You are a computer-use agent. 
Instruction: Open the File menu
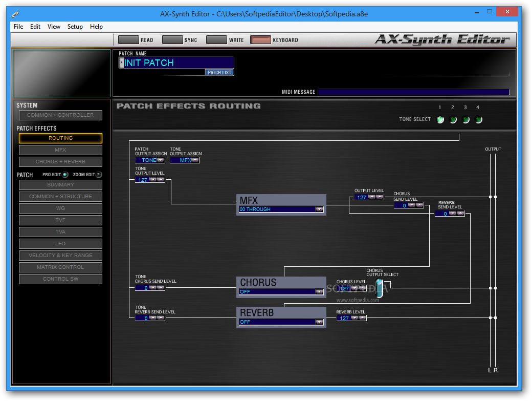pyautogui.click(x=18, y=27)
